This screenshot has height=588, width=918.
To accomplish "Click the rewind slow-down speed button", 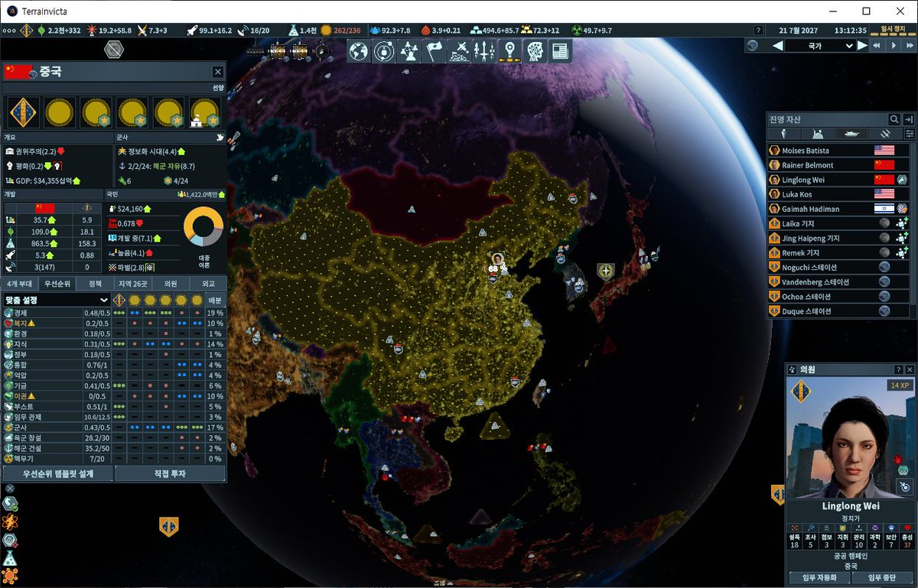I will (877, 45).
